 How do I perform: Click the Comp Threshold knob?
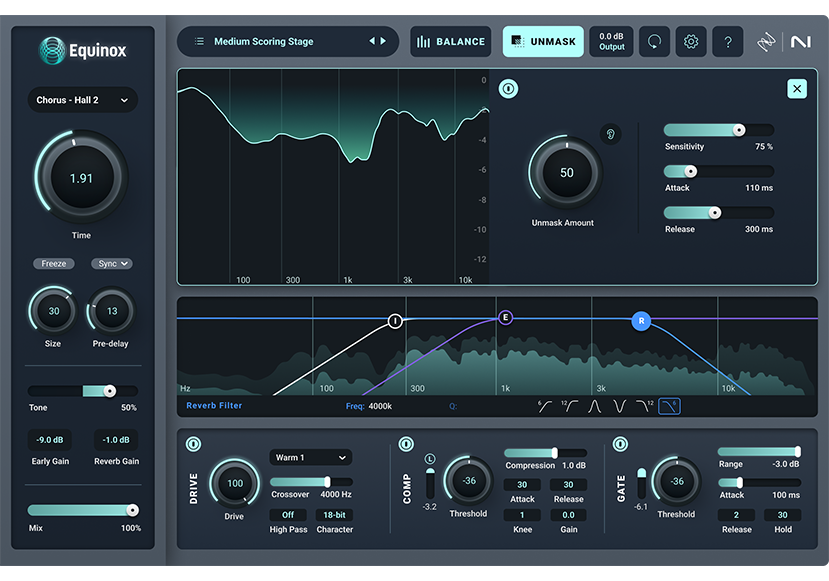(469, 481)
